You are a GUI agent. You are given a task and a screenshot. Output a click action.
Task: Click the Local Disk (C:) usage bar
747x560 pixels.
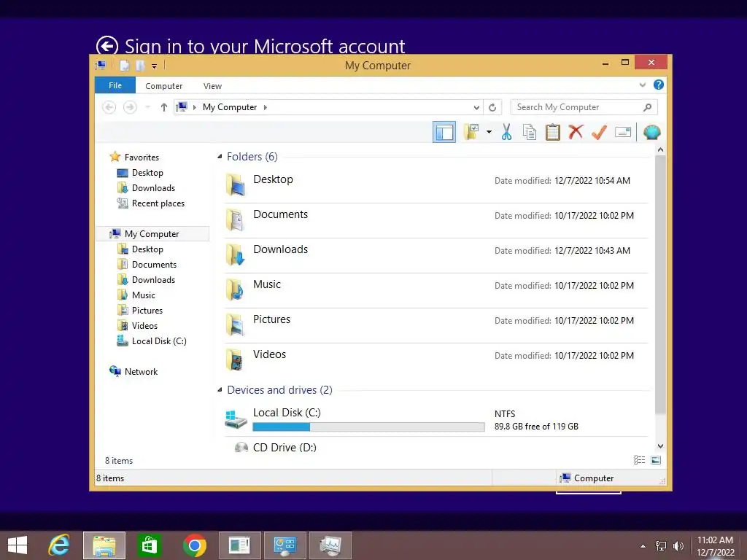(x=368, y=427)
